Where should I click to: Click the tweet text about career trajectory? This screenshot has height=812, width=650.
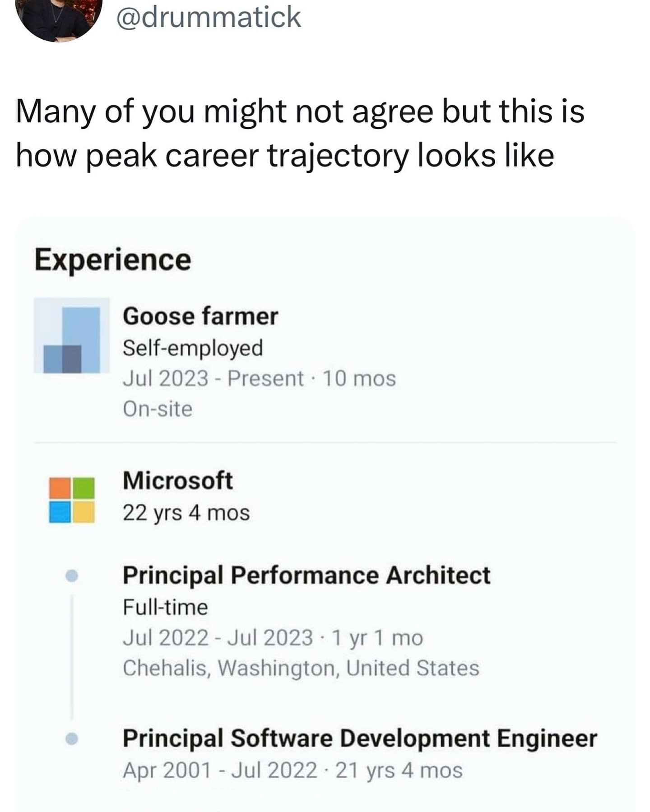tap(300, 133)
